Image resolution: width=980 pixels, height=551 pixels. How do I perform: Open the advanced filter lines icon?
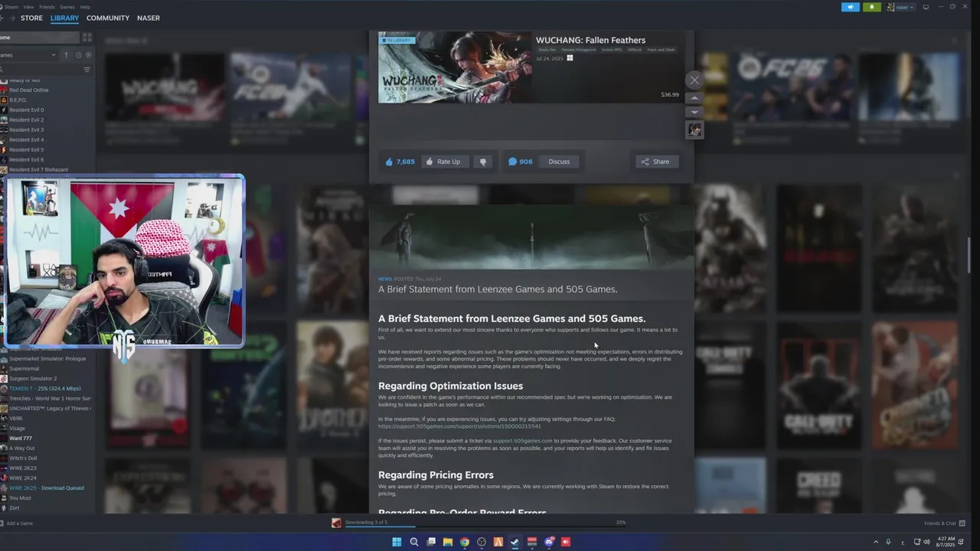point(87,70)
